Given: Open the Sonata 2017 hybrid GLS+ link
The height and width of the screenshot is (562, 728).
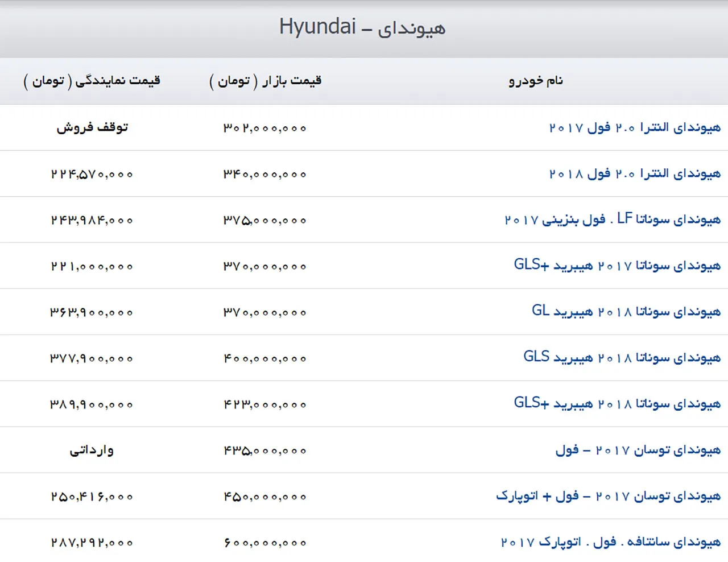Looking at the screenshot, I should [x=617, y=266].
